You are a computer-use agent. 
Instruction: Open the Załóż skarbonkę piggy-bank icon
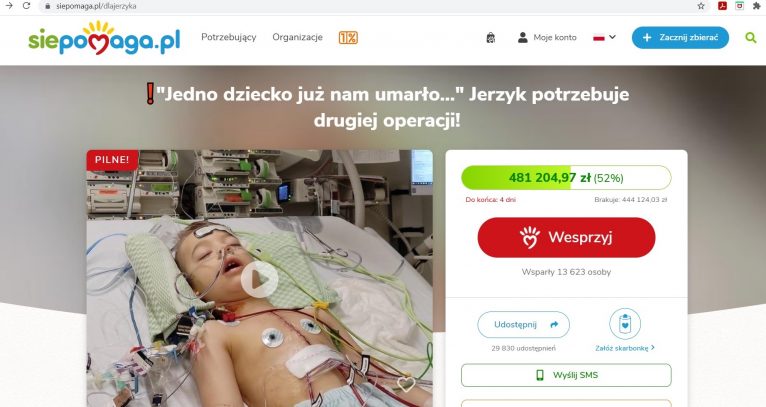coord(625,324)
